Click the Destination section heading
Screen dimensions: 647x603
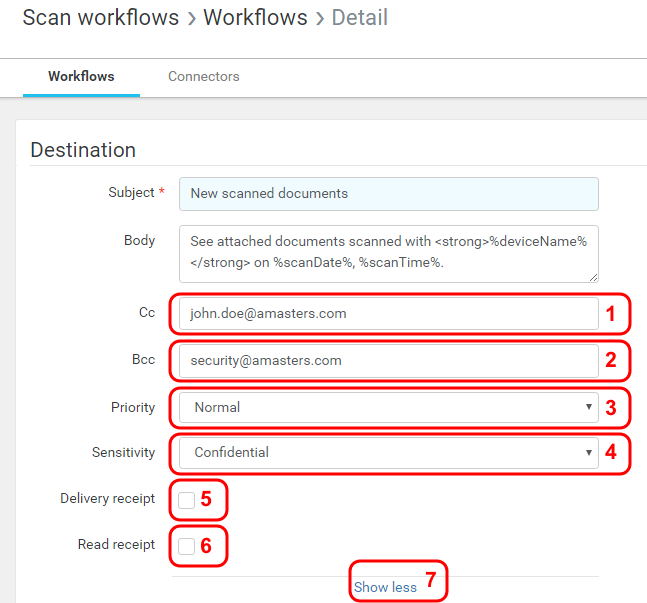[83, 150]
